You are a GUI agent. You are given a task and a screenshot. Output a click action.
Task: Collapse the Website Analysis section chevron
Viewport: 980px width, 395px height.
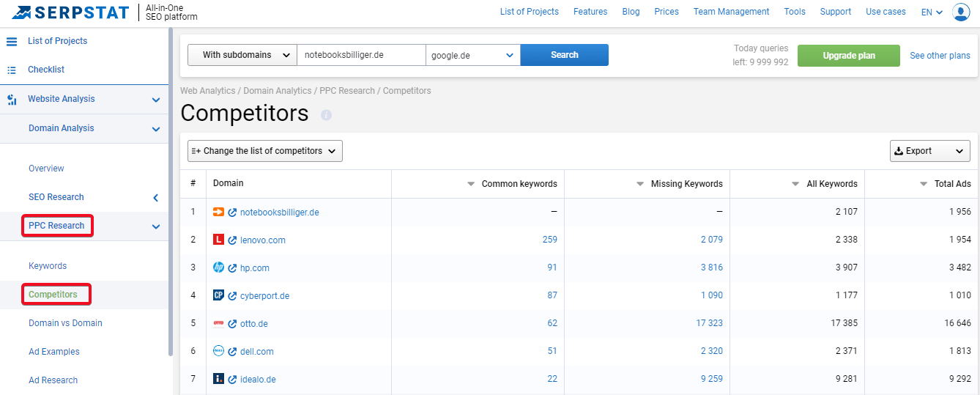tap(156, 100)
